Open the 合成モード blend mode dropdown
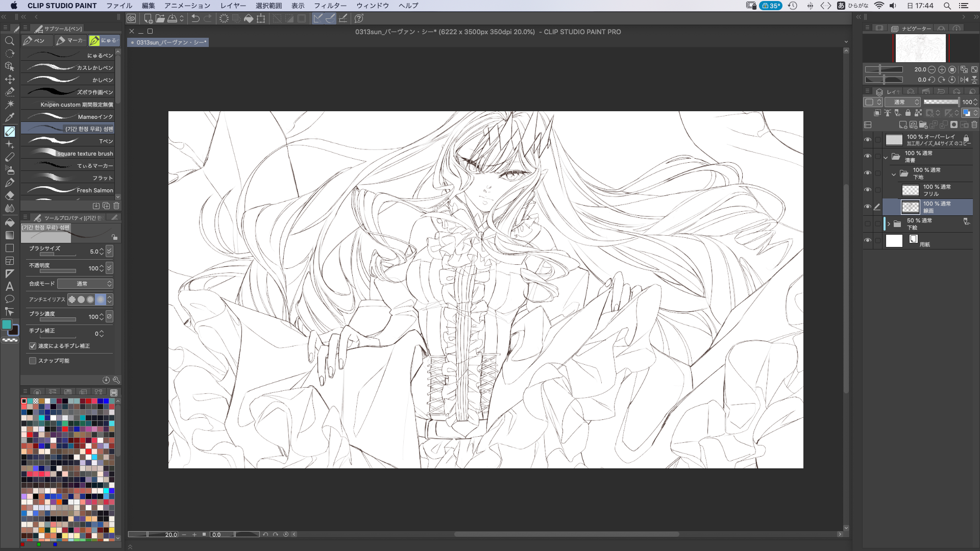The width and height of the screenshot is (980, 551). click(x=85, y=284)
